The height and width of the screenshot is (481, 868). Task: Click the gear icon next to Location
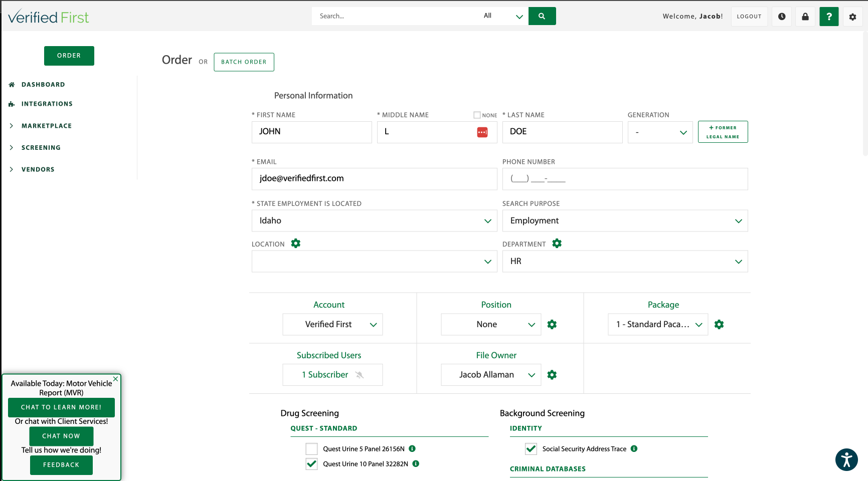pyautogui.click(x=295, y=244)
